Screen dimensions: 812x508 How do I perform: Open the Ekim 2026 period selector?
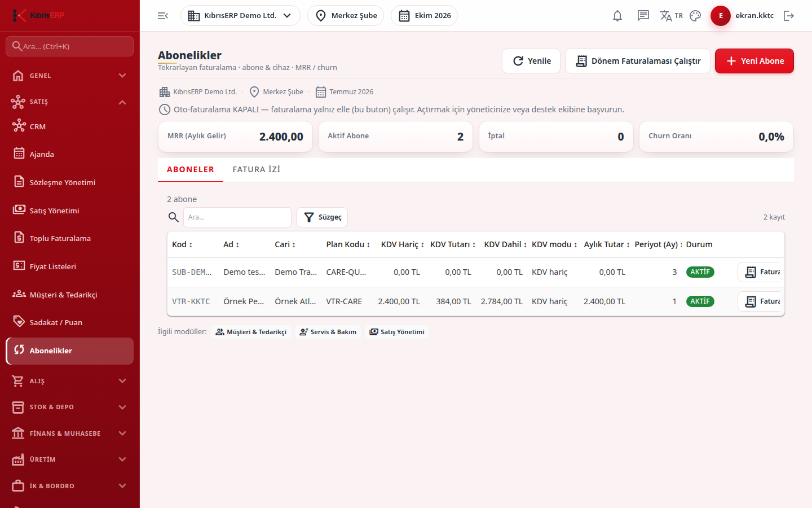click(x=424, y=16)
